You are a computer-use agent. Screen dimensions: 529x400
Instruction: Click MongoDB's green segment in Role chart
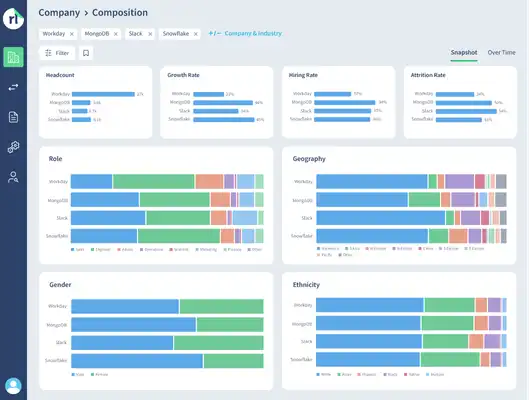174,200
